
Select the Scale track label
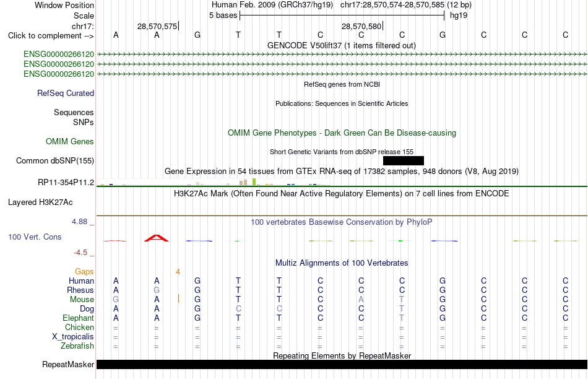(84, 15)
